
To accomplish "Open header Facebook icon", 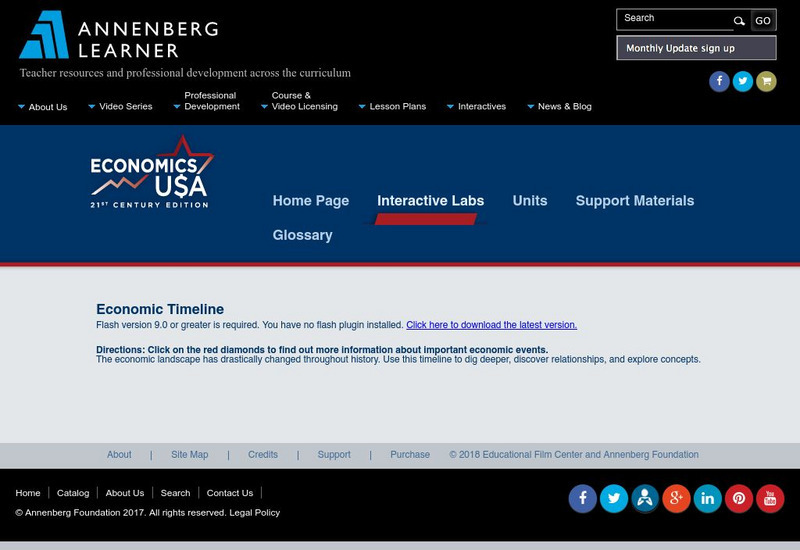I will (x=719, y=81).
